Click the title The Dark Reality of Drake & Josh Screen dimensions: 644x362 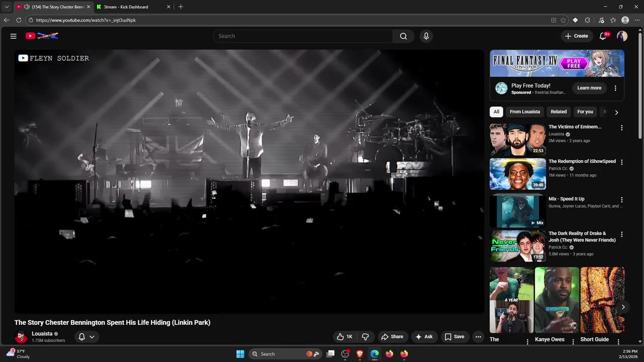(582, 237)
